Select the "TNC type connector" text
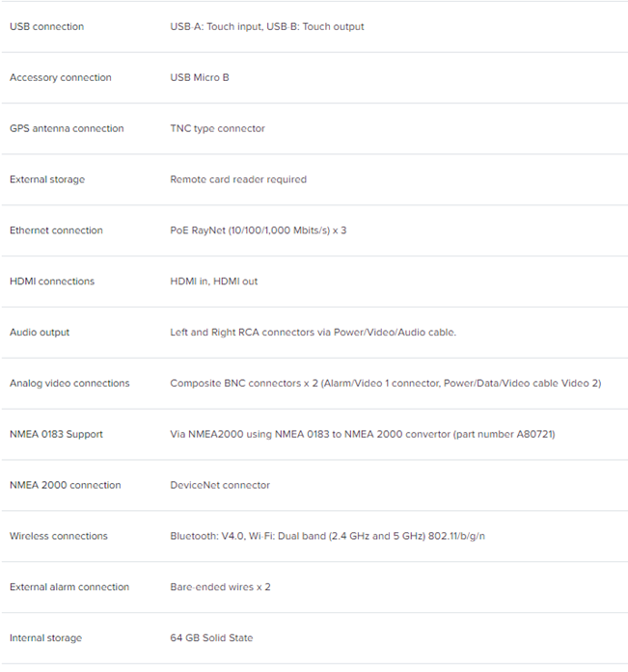 (x=217, y=129)
